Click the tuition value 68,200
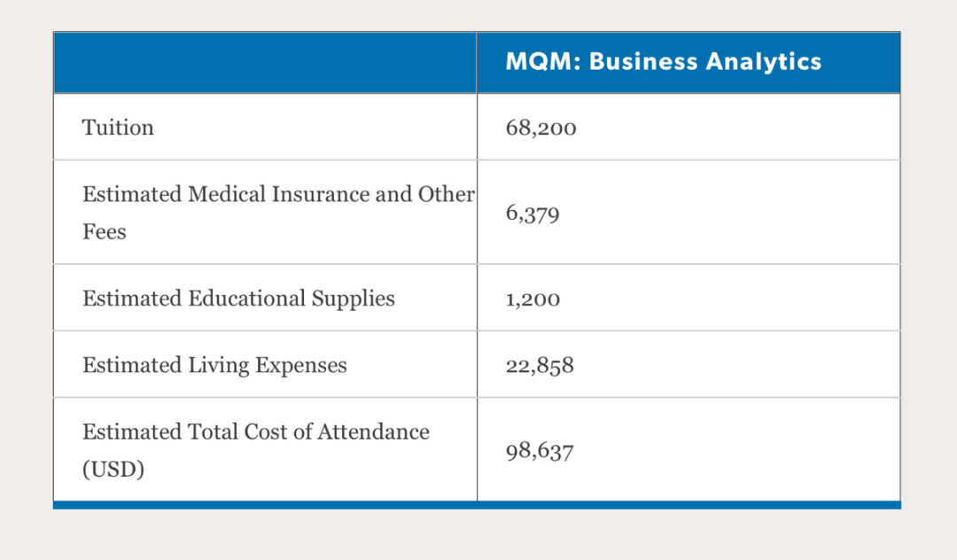The image size is (957, 560). click(x=541, y=128)
